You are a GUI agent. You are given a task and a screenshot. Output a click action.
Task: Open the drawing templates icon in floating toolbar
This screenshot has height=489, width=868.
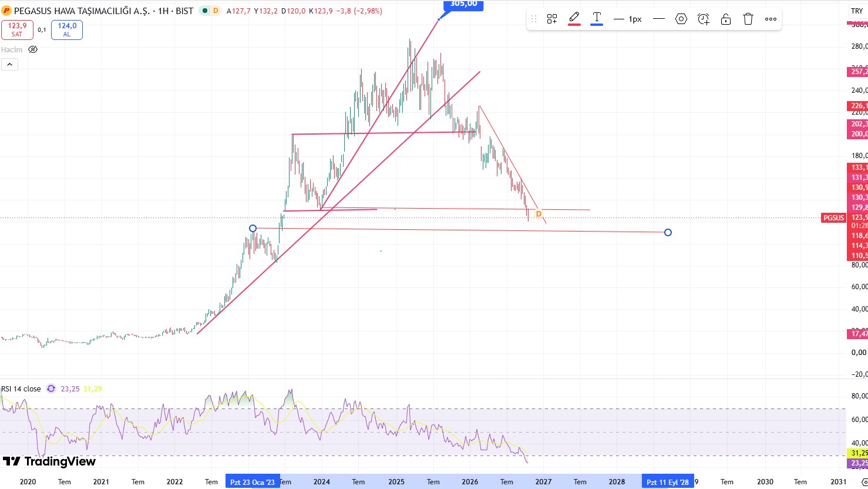[551, 19]
